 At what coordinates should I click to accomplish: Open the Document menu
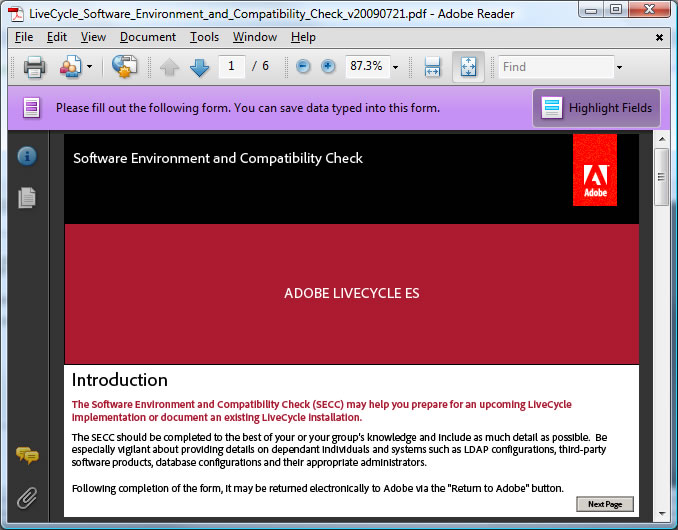click(148, 37)
